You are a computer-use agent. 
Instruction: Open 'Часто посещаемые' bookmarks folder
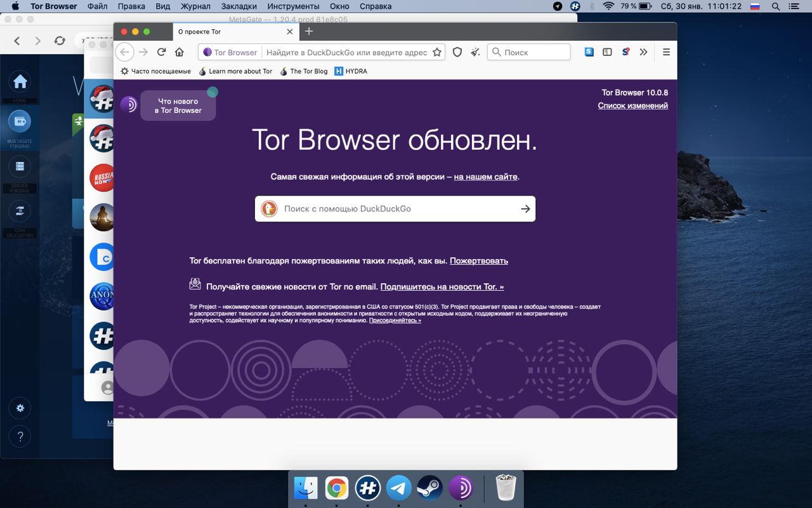(155, 71)
